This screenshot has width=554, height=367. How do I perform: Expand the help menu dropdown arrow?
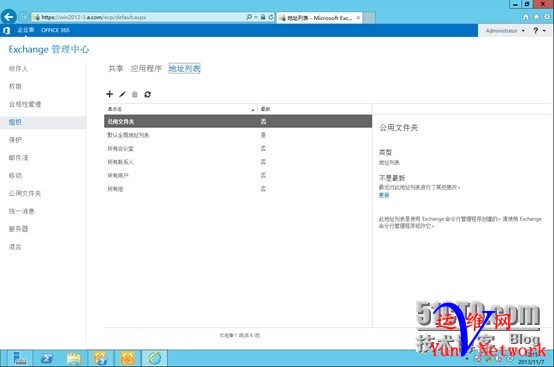(x=544, y=31)
